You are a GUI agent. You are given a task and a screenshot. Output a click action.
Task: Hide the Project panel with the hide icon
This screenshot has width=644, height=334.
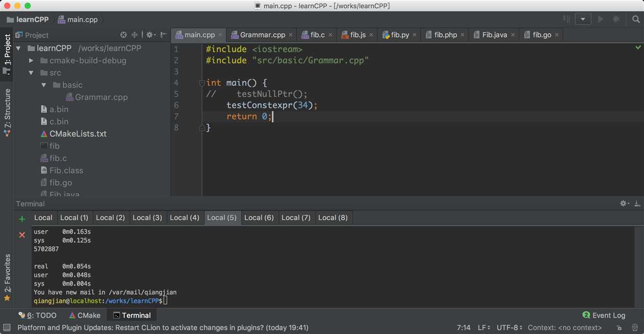click(x=163, y=35)
